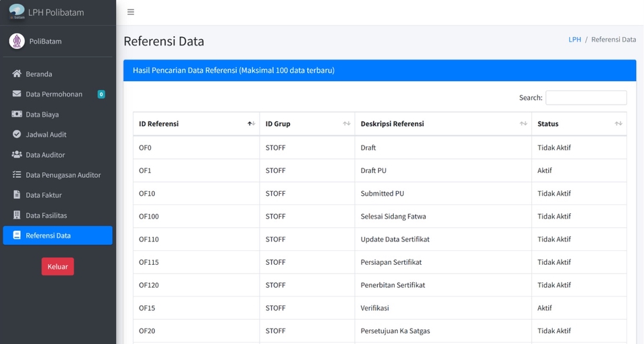
Task: Click the Deskripsi Referensi column header
Action: coord(443,123)
